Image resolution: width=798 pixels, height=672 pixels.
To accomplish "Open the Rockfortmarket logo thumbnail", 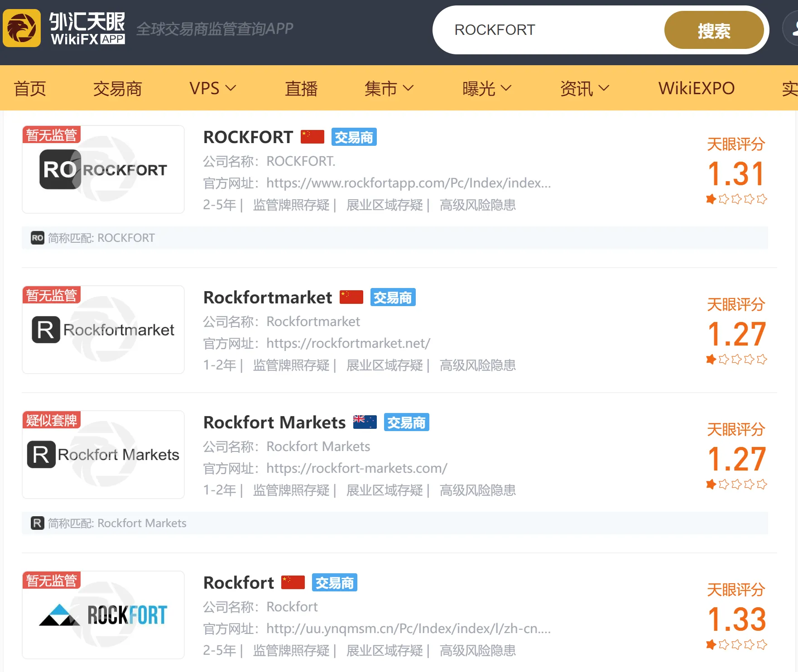I will coord(103,330).
